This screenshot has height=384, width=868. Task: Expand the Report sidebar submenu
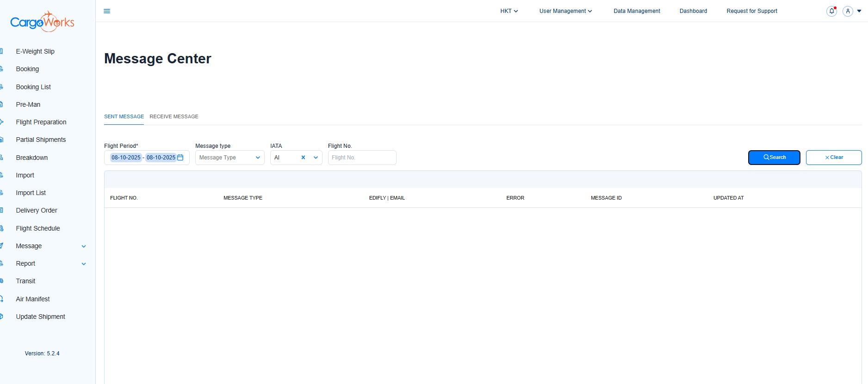click(x=84, y=264)
